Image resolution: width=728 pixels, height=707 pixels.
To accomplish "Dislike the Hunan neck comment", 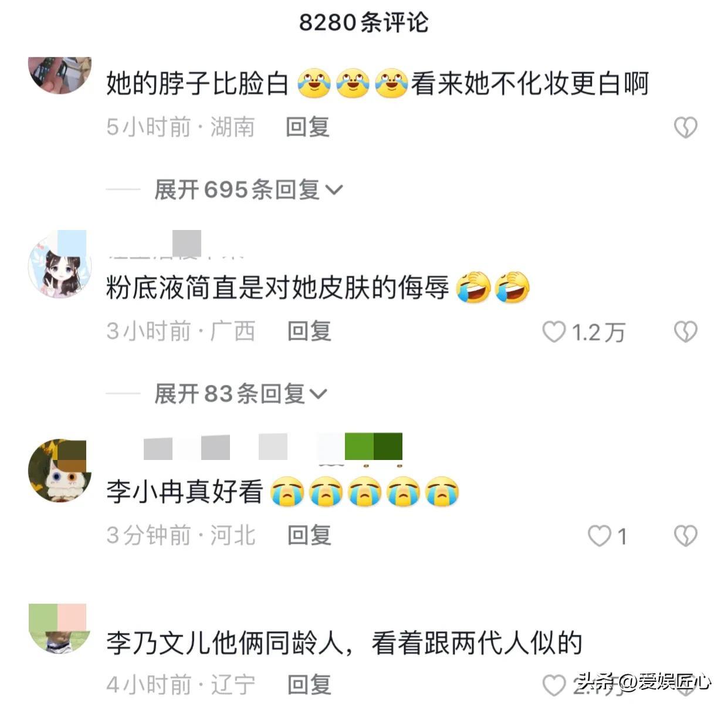I will (685, 127).
